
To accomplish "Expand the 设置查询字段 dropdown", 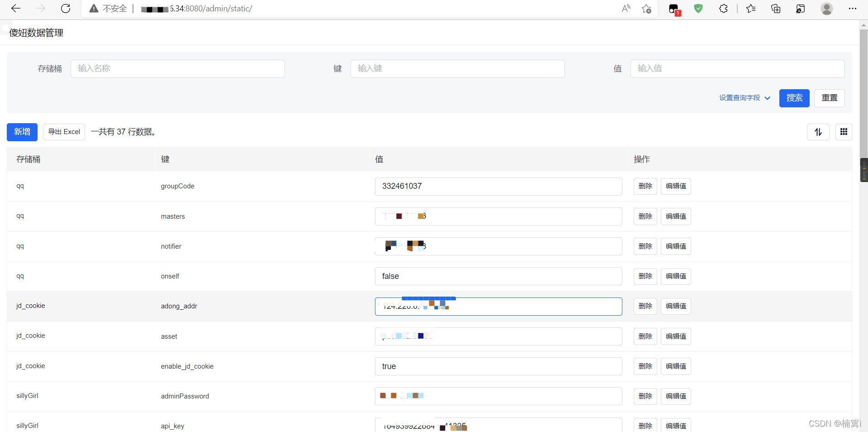I will (744, 98).
